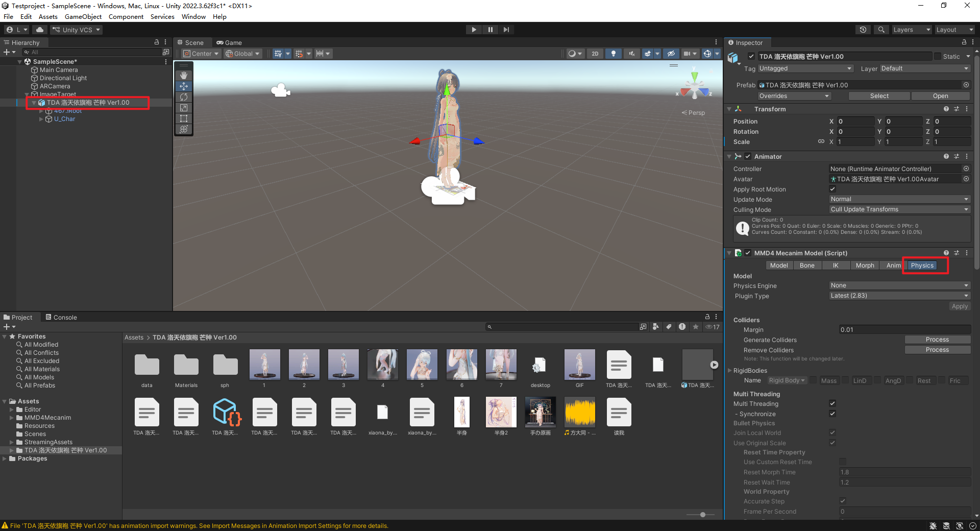Open the File menu
980x531 pixels.
coord(8,17)
